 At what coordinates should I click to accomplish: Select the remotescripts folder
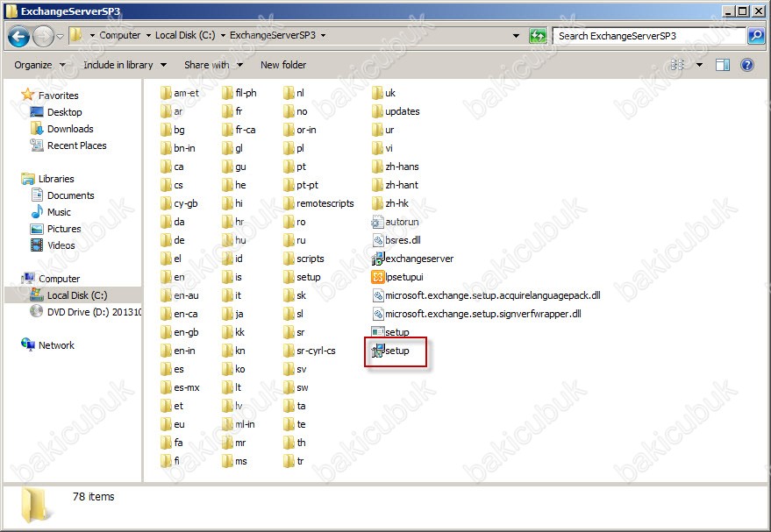tap(318, 203)
